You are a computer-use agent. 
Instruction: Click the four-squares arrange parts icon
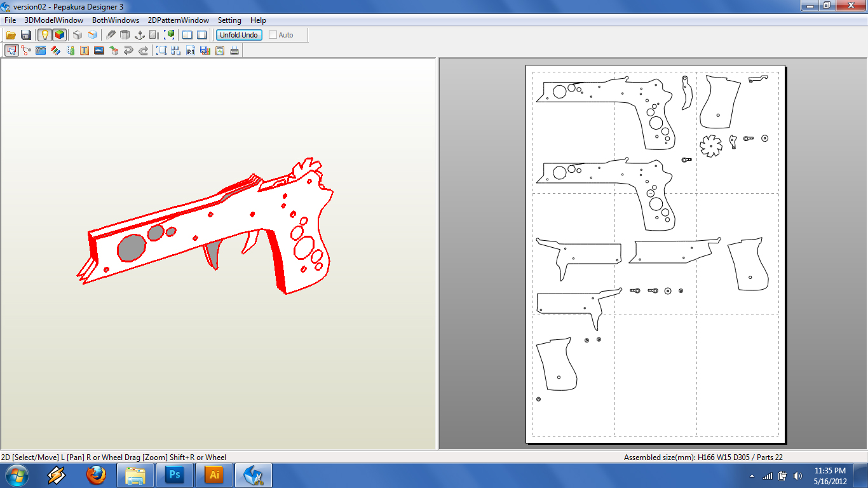point(176,50)
